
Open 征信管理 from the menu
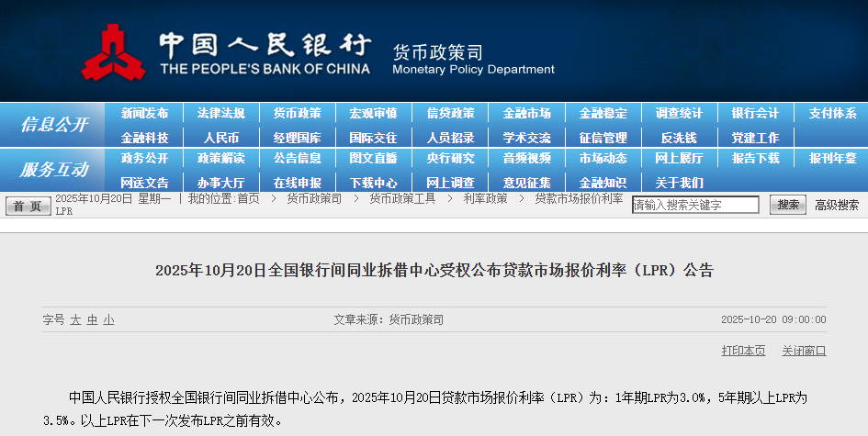point(603,138)
